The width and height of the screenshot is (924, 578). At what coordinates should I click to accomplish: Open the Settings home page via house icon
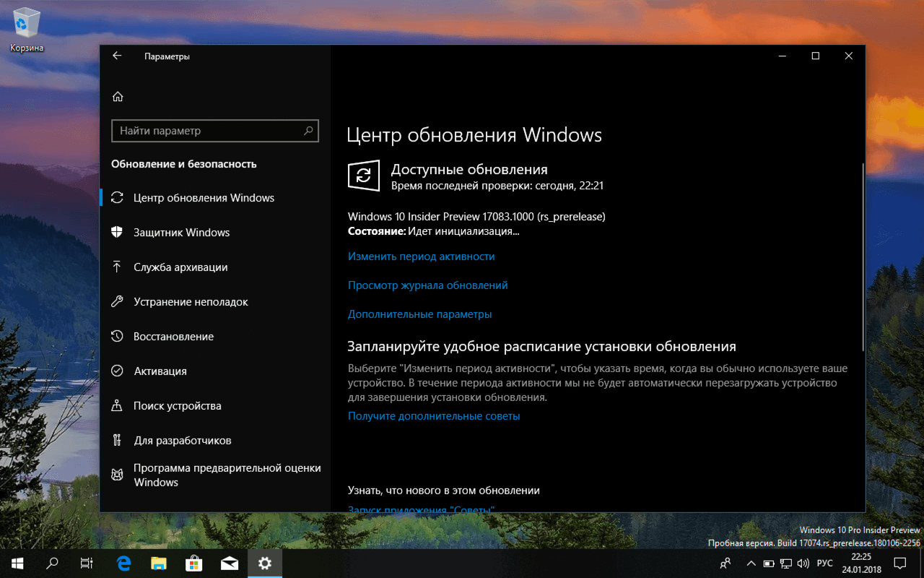118,97
